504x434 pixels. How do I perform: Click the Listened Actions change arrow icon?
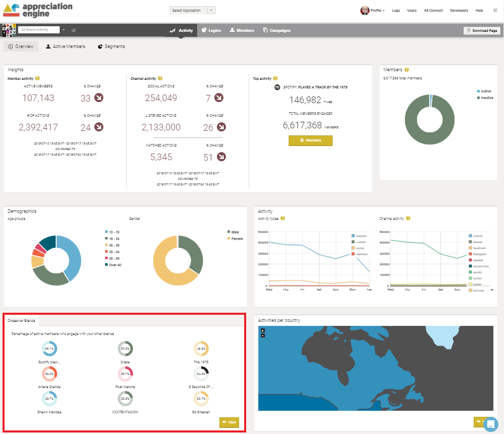(x=221, y=127)
